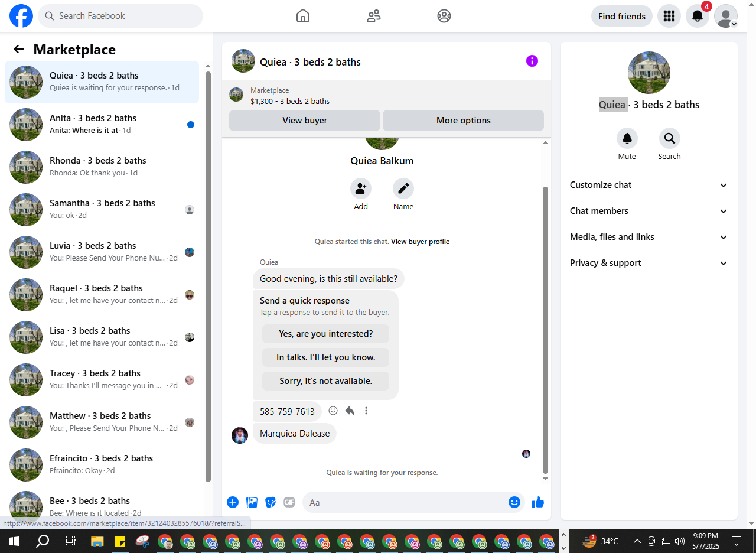Open the notifications bell

pyautogui.click(x=698, y=16)
